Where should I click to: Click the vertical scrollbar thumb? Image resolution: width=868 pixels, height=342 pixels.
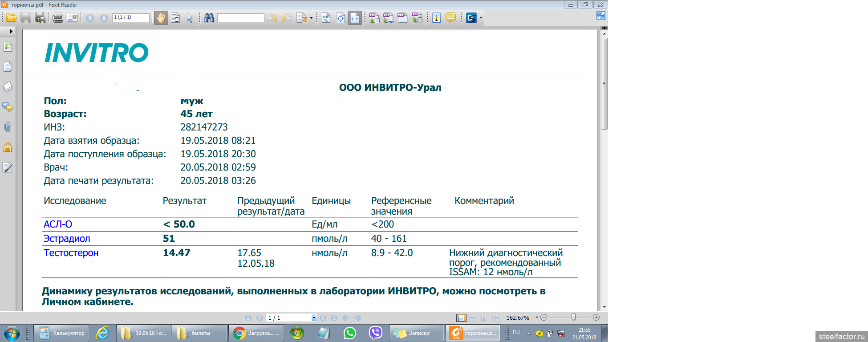click(604, 84)
